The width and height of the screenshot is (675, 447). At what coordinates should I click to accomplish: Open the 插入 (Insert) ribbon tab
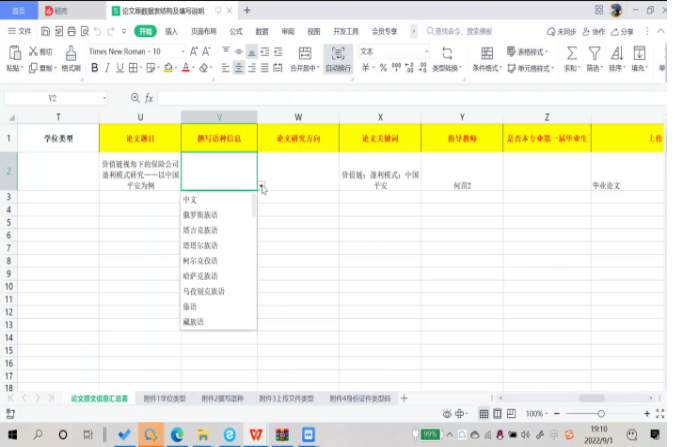pyautogui.click(x=173, y=31)
